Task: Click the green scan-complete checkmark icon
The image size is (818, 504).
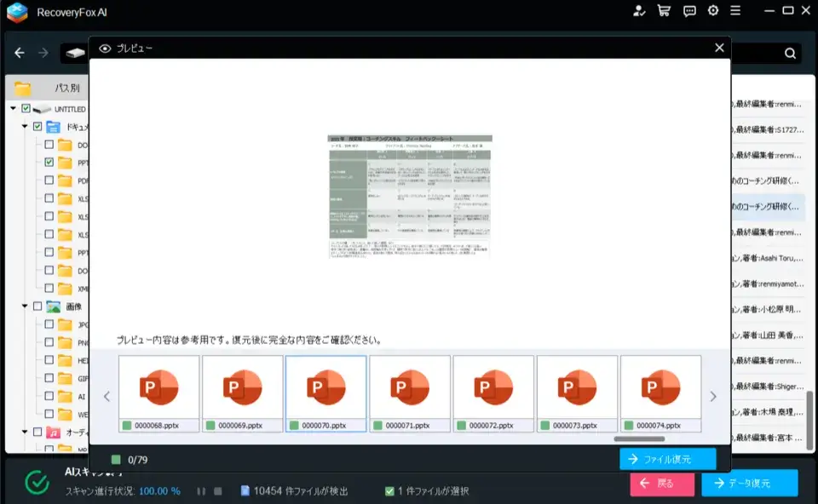Action: click(x=37, y=483)
